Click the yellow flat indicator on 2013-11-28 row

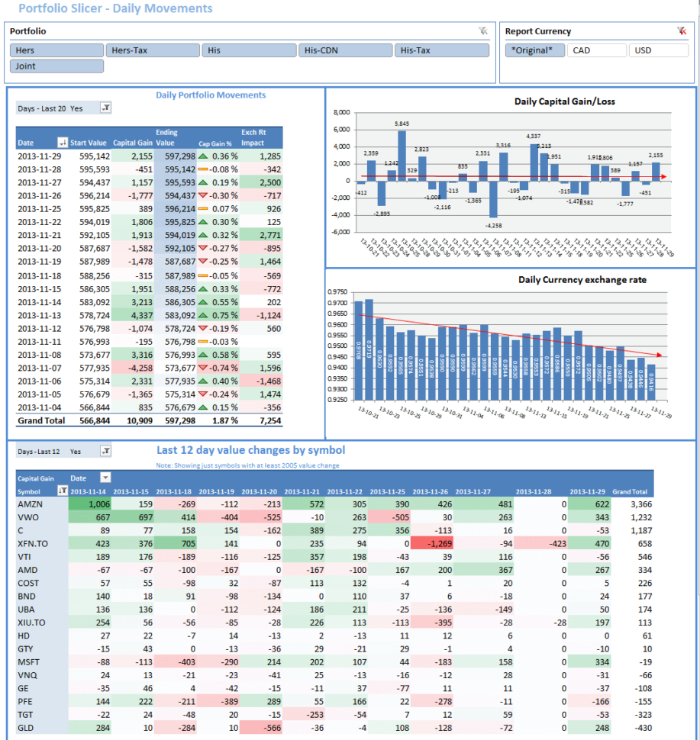[x=203, y=170]
